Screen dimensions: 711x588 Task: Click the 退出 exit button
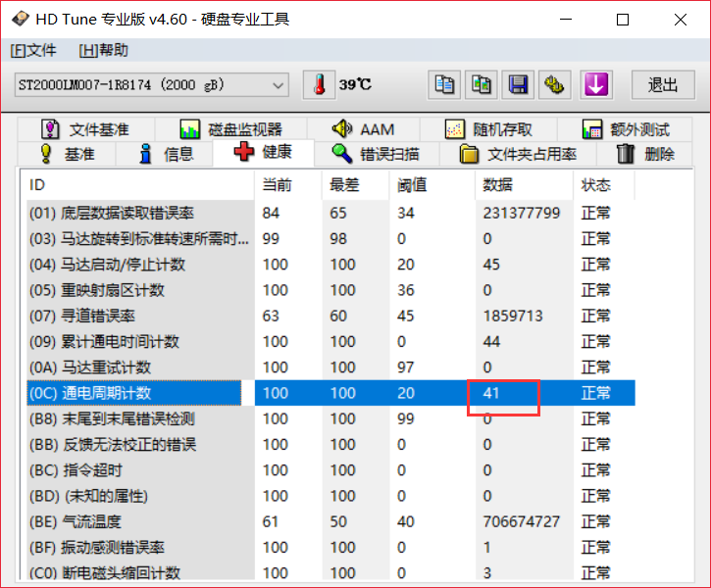[x=663, y=84]
